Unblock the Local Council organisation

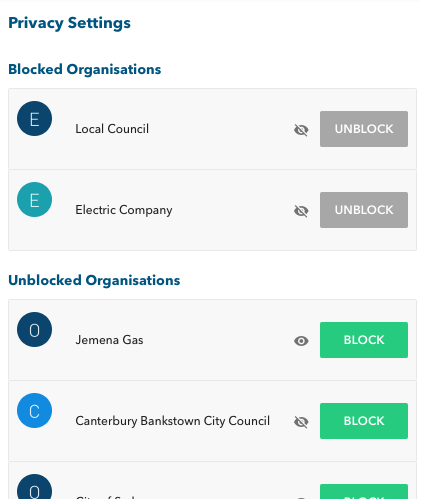tap(364, 129)
